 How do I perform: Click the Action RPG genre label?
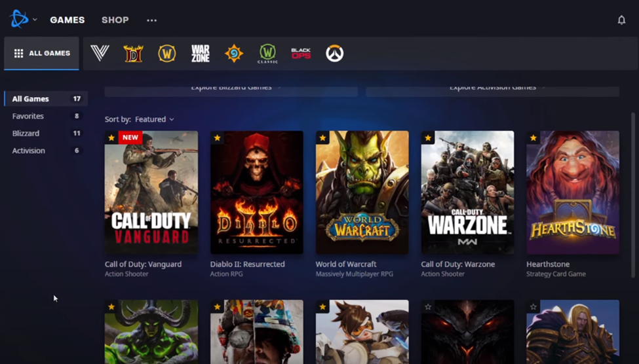pyautogui.click(x=226, y=274)
